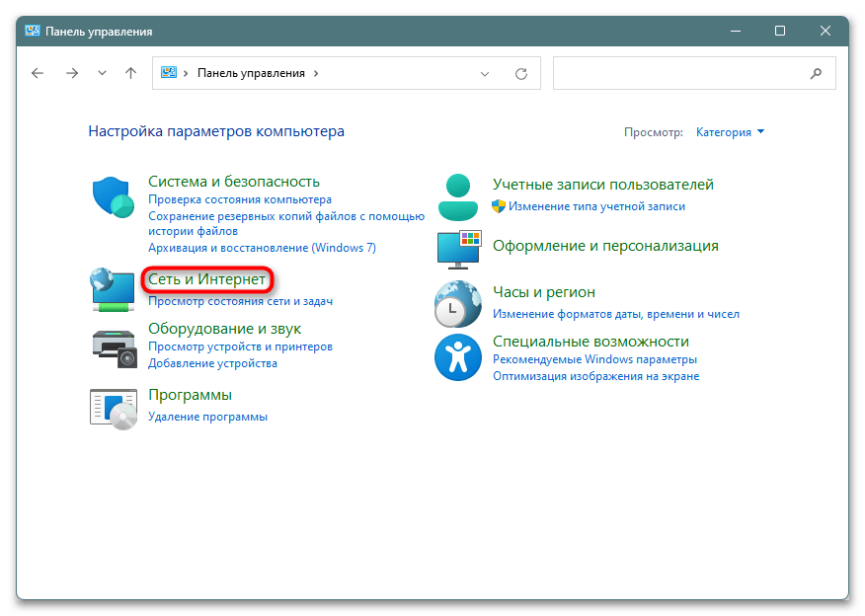This screenshot has height=616, width=865.
Task: Click the Network and Internet globe icon
Action: 113,289
